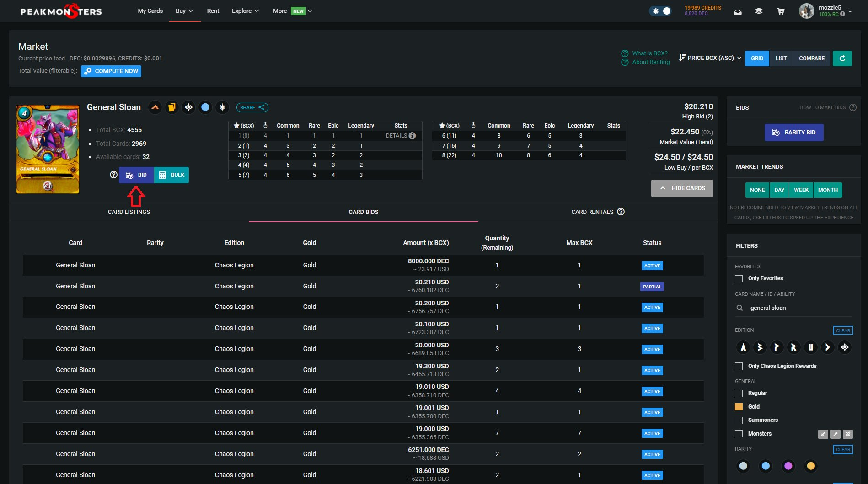Open the shopping cart icon
This screenshot has height=484, width=868.
coord(781,11)
